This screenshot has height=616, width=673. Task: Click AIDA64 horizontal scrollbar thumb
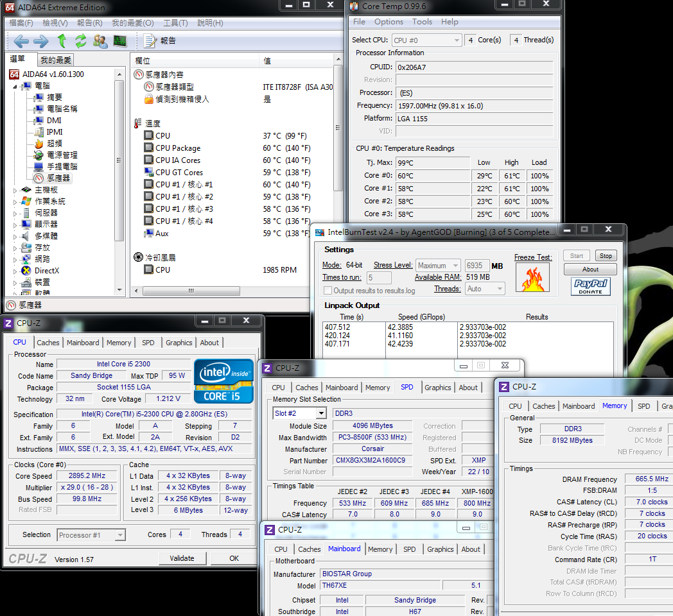coord(191,291)
